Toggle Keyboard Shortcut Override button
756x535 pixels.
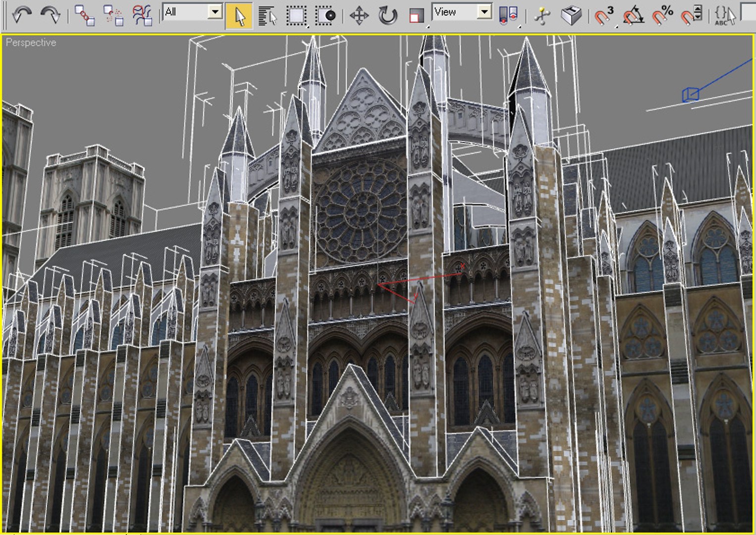571,15
